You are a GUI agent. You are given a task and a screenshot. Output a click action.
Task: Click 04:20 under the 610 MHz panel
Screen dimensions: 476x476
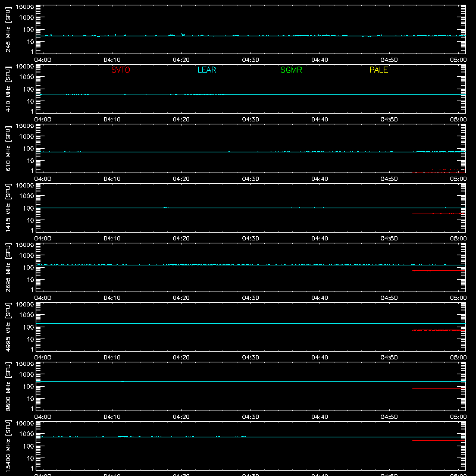(181, 179)
